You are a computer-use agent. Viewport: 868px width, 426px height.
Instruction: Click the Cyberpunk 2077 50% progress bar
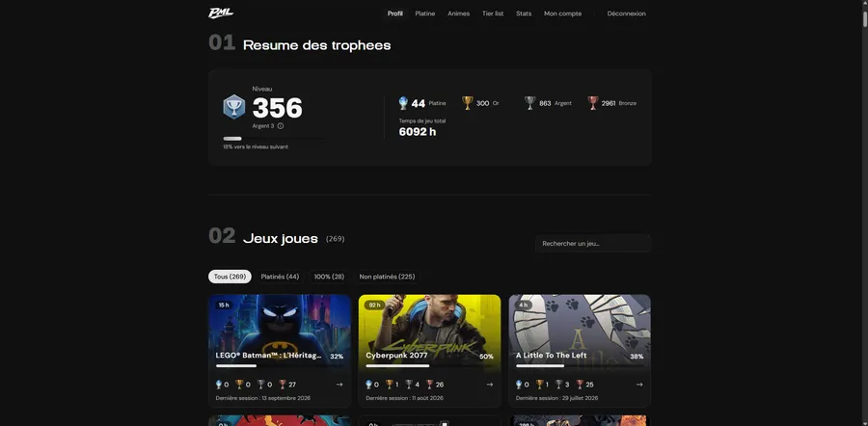pyautogui.click(x=429, y=365)
